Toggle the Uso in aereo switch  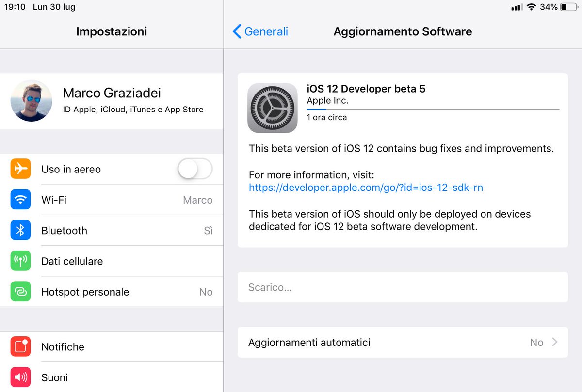(x=195, y=169)
